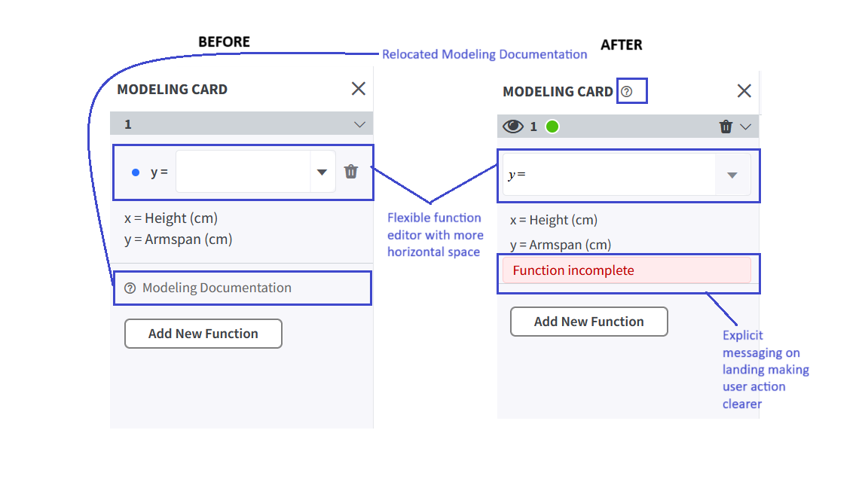Click the y= function editor in AFTER card
This screenshot has width=868, height=488.
(x=609, y=175)
